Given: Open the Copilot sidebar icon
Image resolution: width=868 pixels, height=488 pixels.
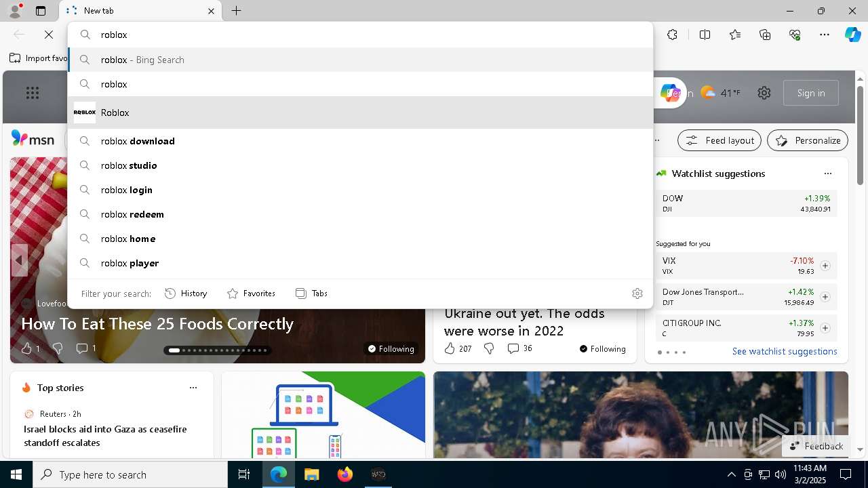Looking at the screenshot, I should [x=852, y=35].
